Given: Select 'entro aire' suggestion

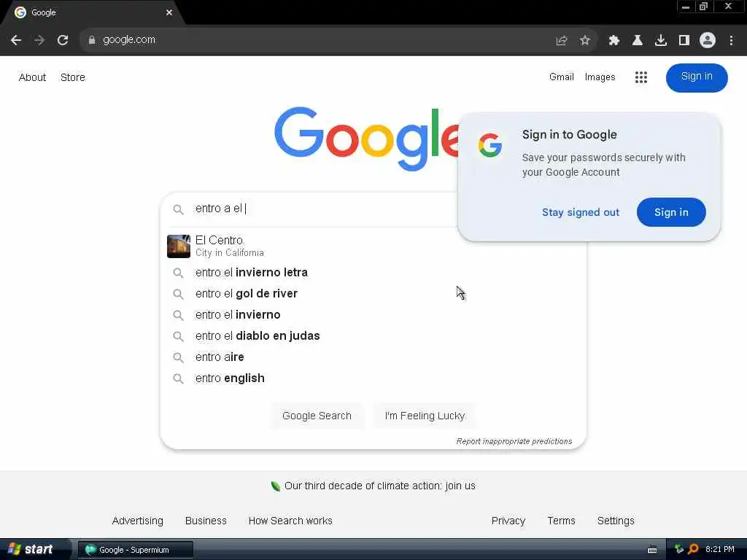Looking at the screenshot, I should click(373, 357).
